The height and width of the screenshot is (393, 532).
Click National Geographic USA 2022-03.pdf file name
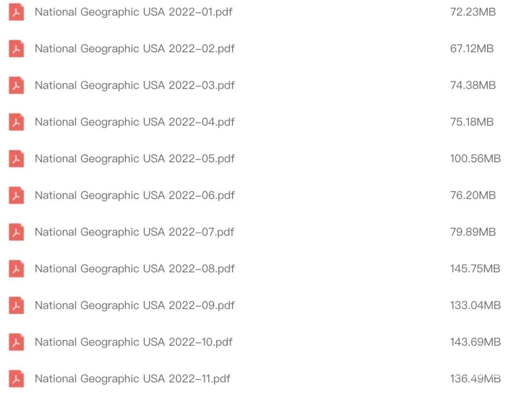pyautogui.click(x=134, y=85)
